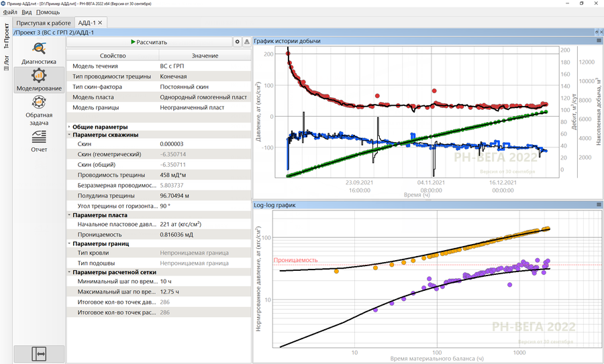
Task: Expand the Общие параметры group
Action: point(70,127)
